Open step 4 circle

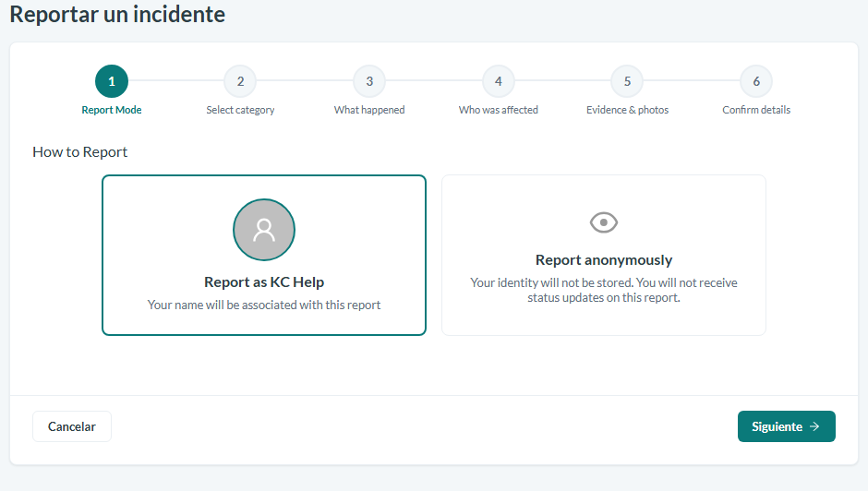point(499,81)
